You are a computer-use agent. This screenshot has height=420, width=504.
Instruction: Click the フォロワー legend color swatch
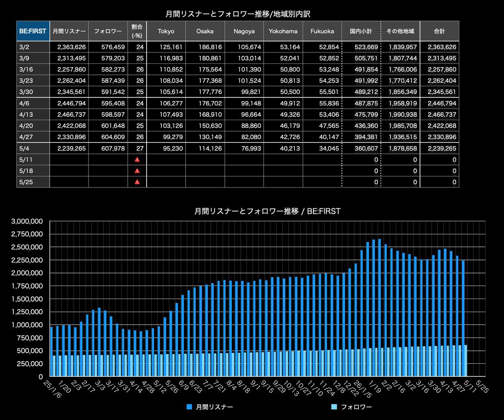tap(334, 407)
